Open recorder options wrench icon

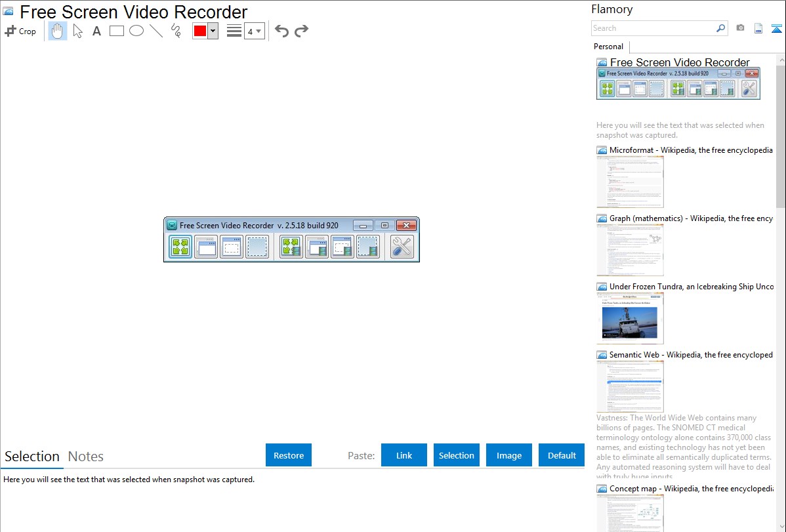point(402,247)
